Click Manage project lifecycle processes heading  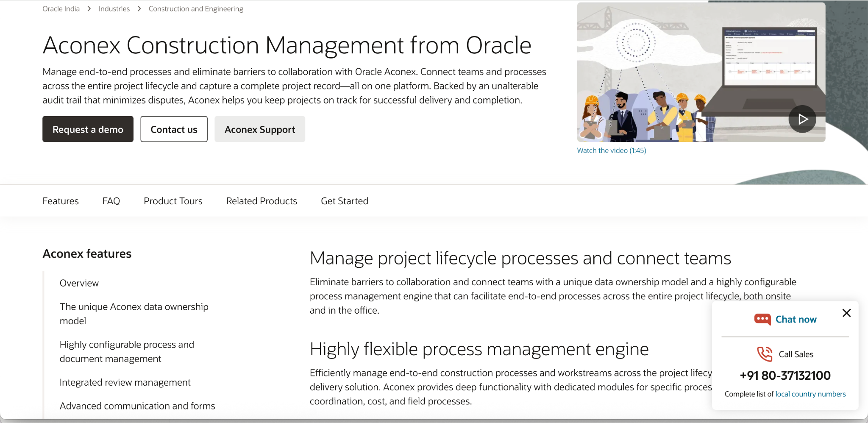520,258
